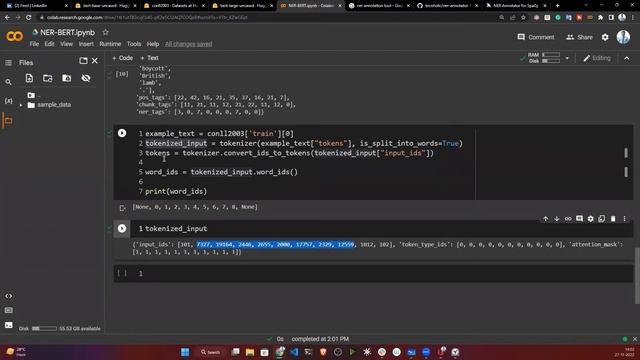Add a new Text cell

[x=149, y=58]
